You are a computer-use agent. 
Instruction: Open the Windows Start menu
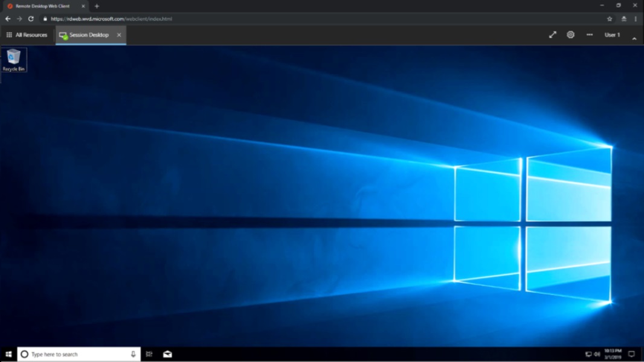8,354
